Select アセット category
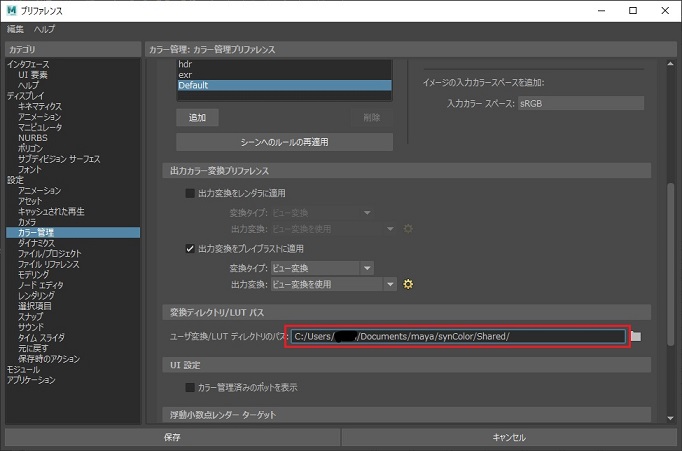The height and width of the screenshot is (451, 682). click(x=30, y=201)
